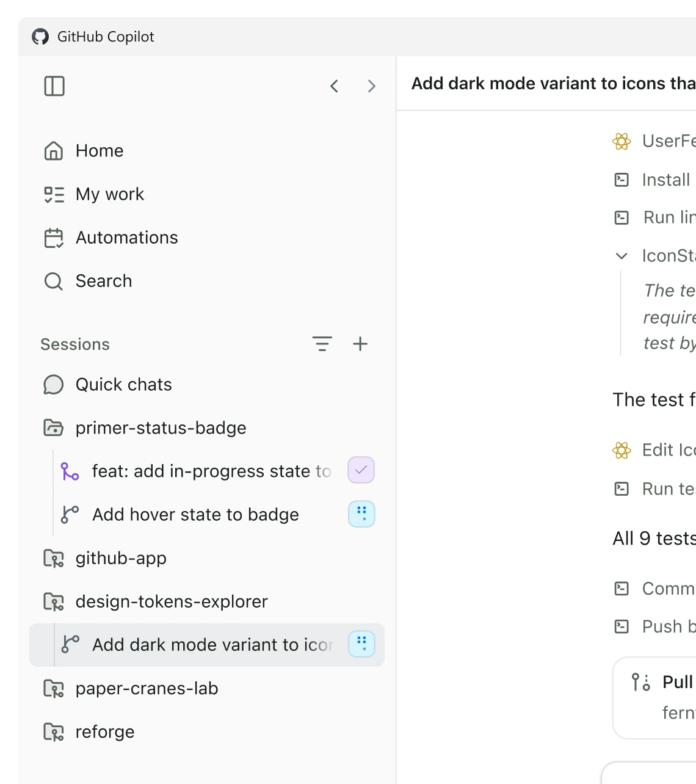This screenshot has height=784, width=696.
Task: Click blue dots badge on Add hover state
Action: [x=361, y=514]
